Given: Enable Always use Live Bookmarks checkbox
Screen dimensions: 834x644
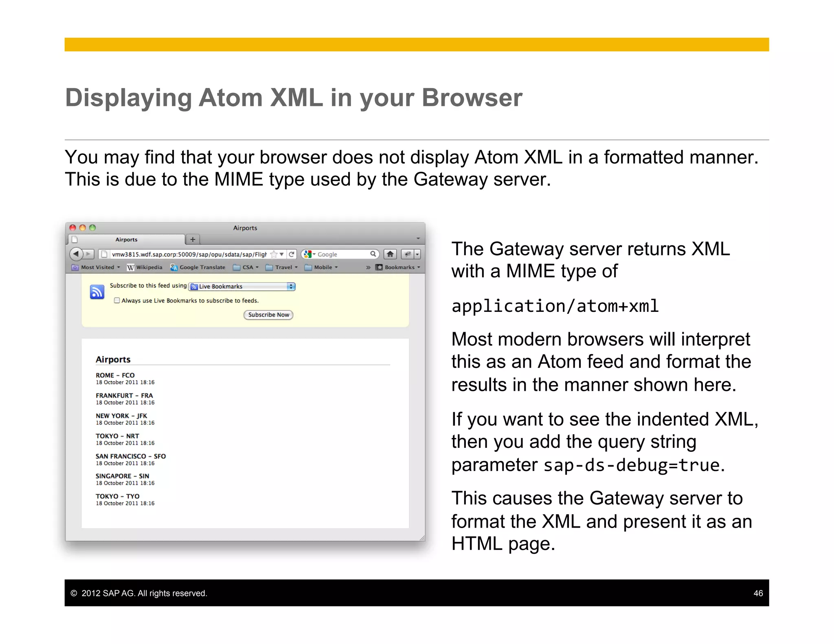Looking at the screenshot, I should coord(117,300).
